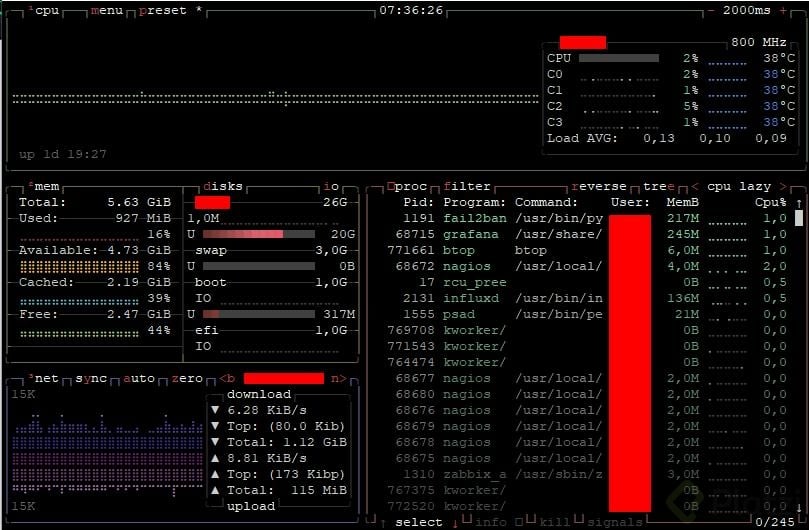809x530 pixels.
Task: Click the MemB column header
Action: pos(683,202)
